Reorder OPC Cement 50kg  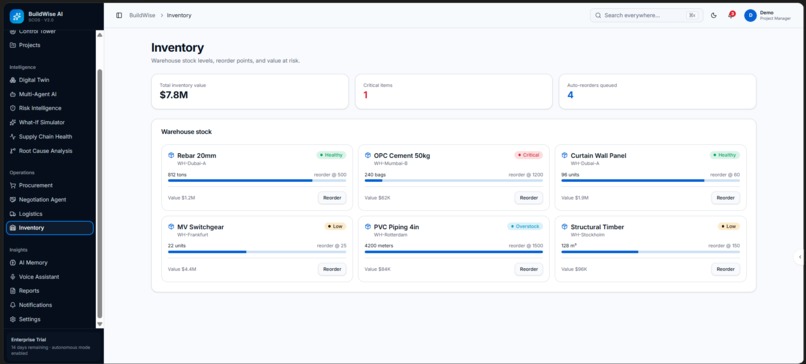click(x=528, y=198)
